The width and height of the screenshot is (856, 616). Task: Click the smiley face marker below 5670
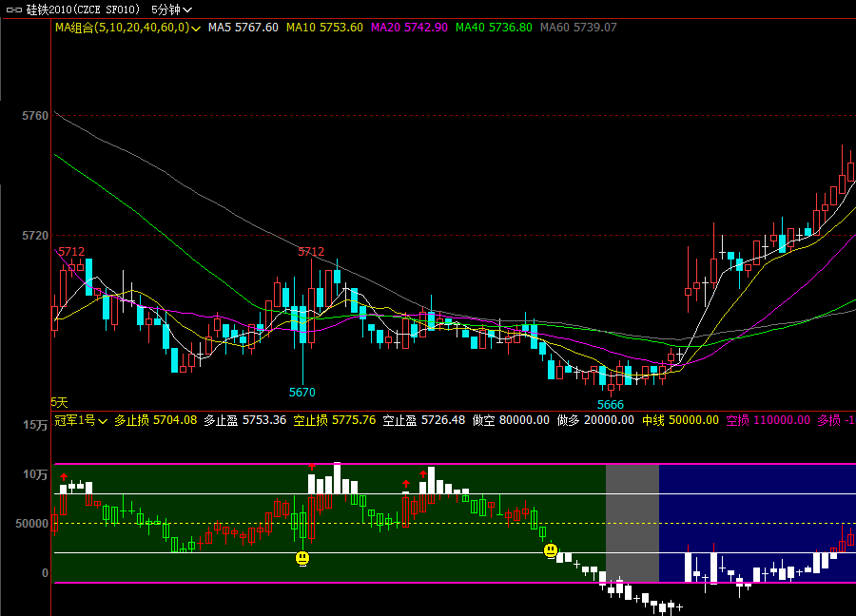302,558
